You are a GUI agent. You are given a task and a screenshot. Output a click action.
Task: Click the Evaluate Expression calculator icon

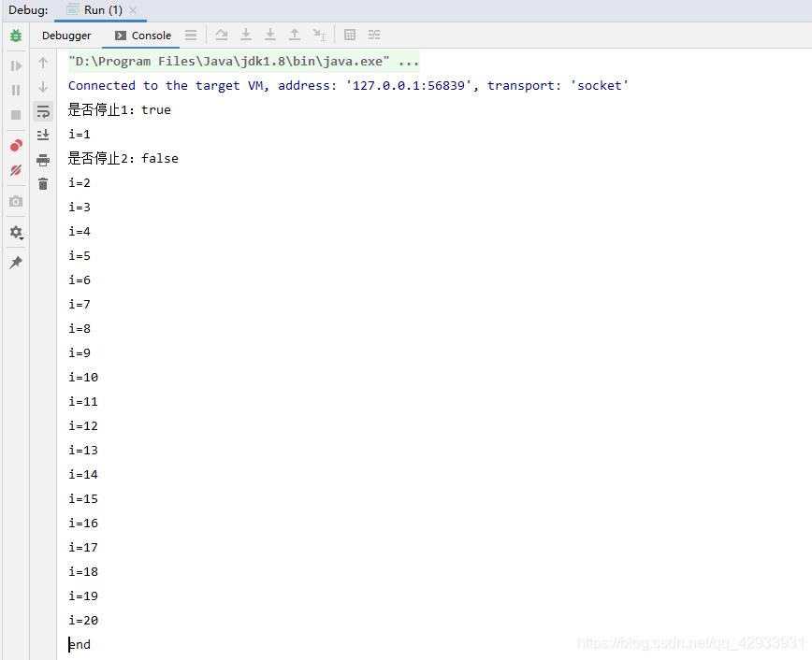350,35
